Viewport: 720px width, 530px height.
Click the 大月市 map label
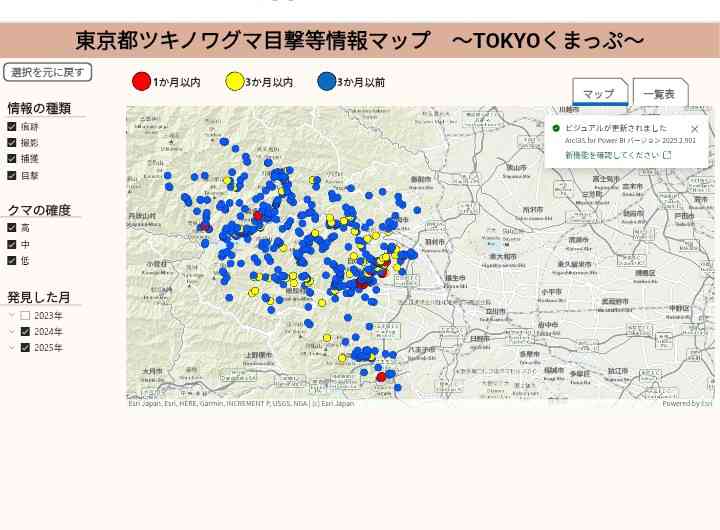click(x=152, y=371)
